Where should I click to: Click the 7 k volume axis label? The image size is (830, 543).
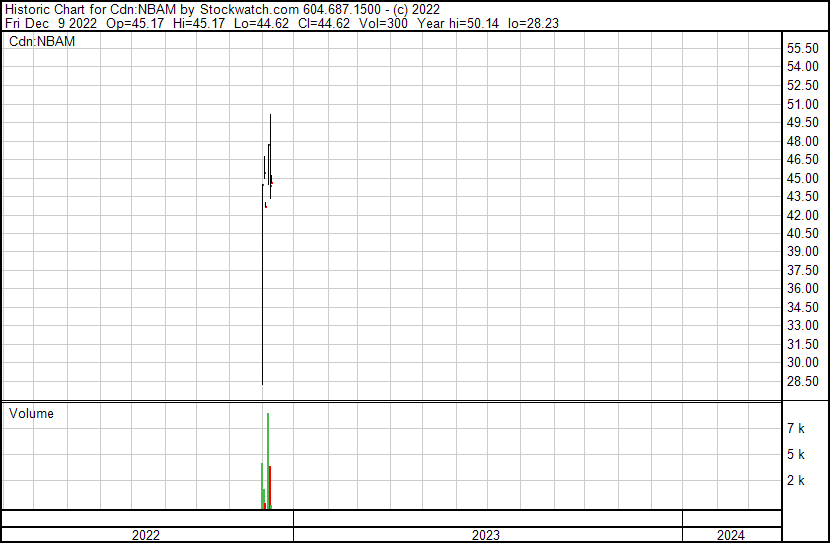(x=796, y=429)
